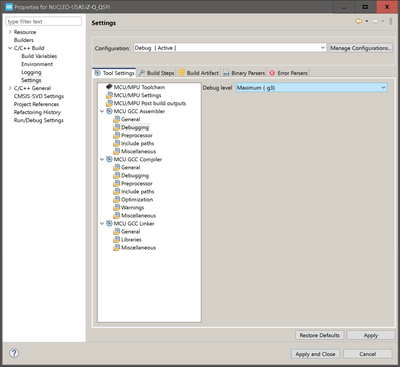Click the Build Steps tab icon
The height and width of the screenshot is (367, 400).
pyautogui.click(x=142, y=73)
